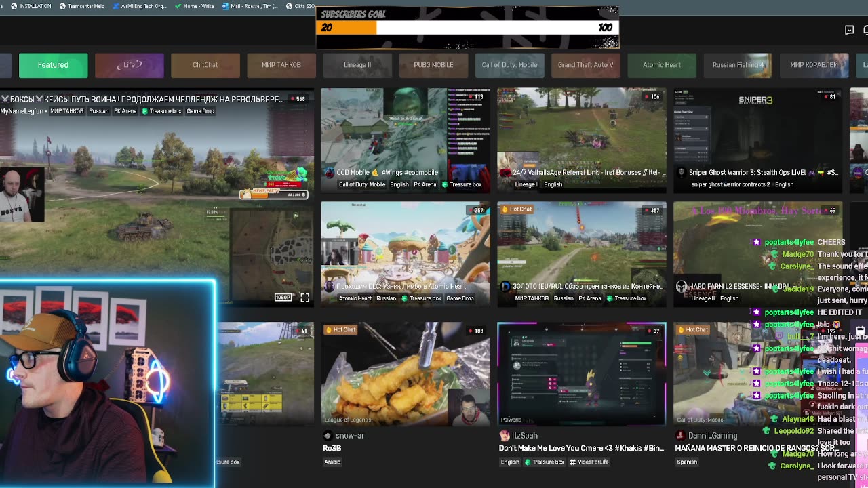
Task: Select the Atomic Heart category tab
Action: 662,65
